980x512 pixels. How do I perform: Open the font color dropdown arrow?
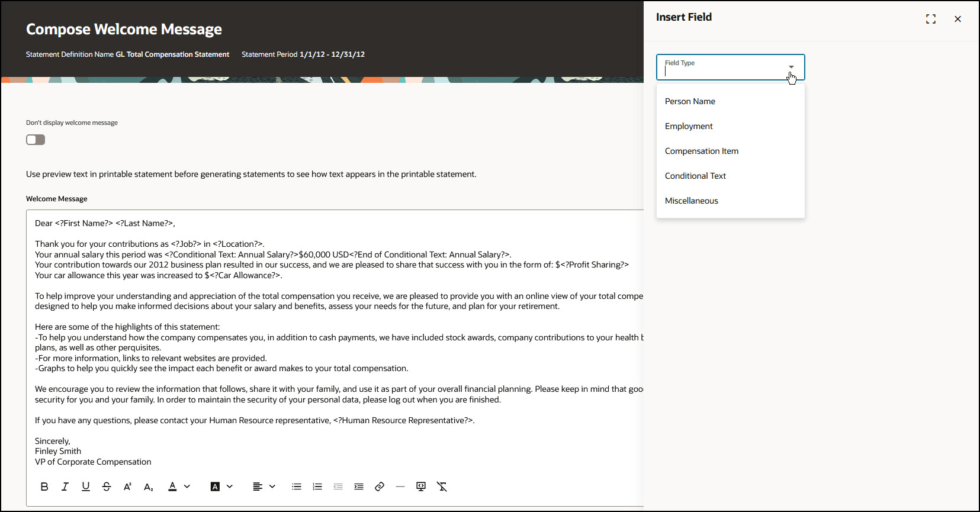coord(187,487)
